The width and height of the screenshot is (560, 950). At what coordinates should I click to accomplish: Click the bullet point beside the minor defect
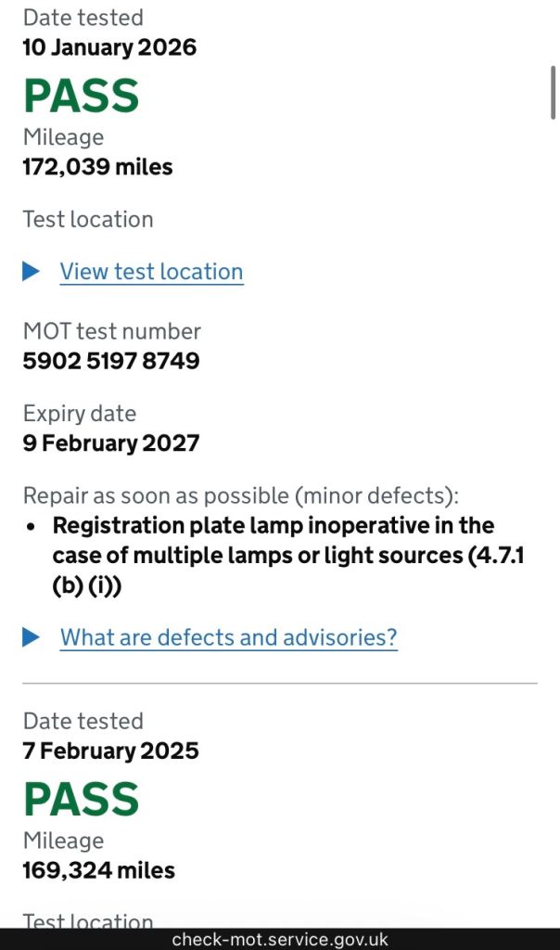click(x=32, y=526)
